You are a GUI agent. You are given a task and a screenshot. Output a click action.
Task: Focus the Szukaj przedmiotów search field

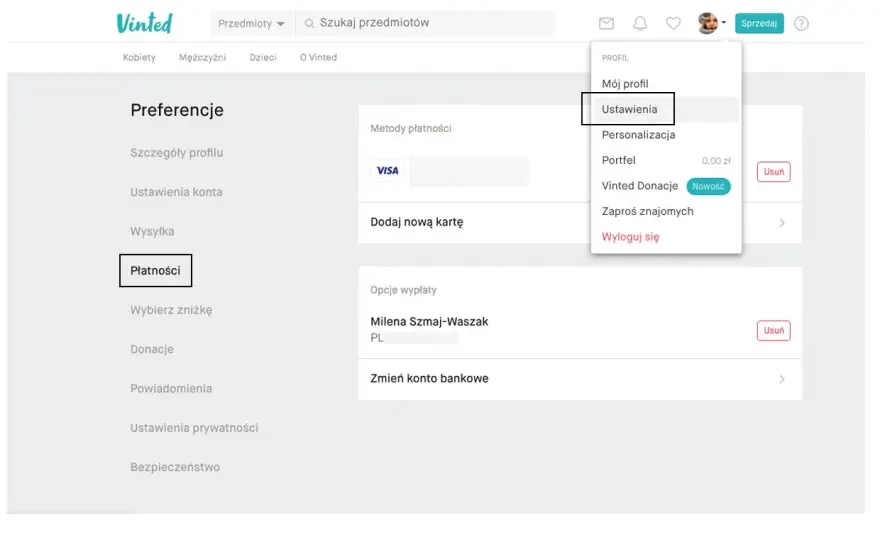pyautogui.click(x=425, y=23)
